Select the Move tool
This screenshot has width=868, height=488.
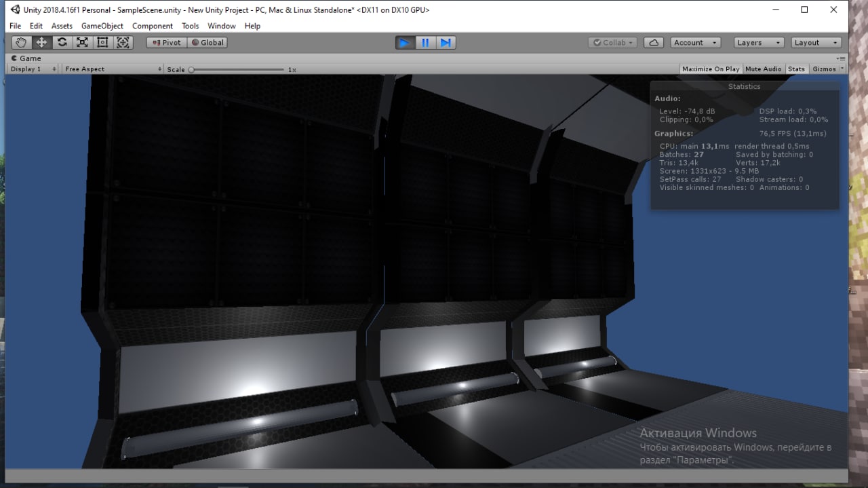click(41, 42)
